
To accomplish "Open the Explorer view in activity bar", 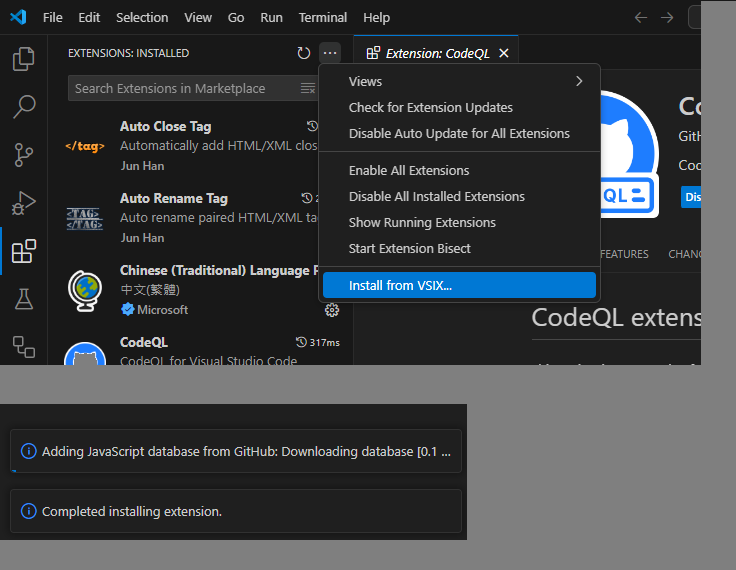I will click(x=23, y=59).
